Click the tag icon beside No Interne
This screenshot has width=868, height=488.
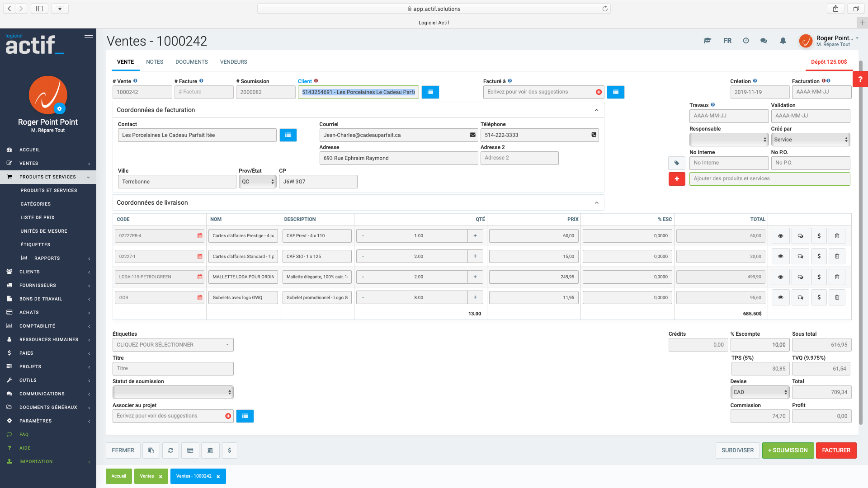677,163
